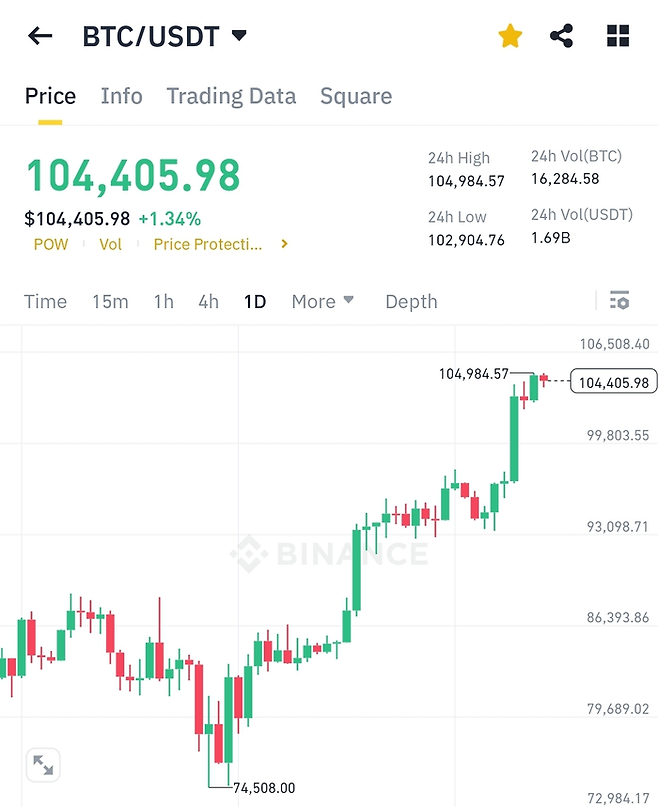Viewport: 658px width, 807px height.
Task: Switch chart to 1h interval
Action: click(163, 301)
